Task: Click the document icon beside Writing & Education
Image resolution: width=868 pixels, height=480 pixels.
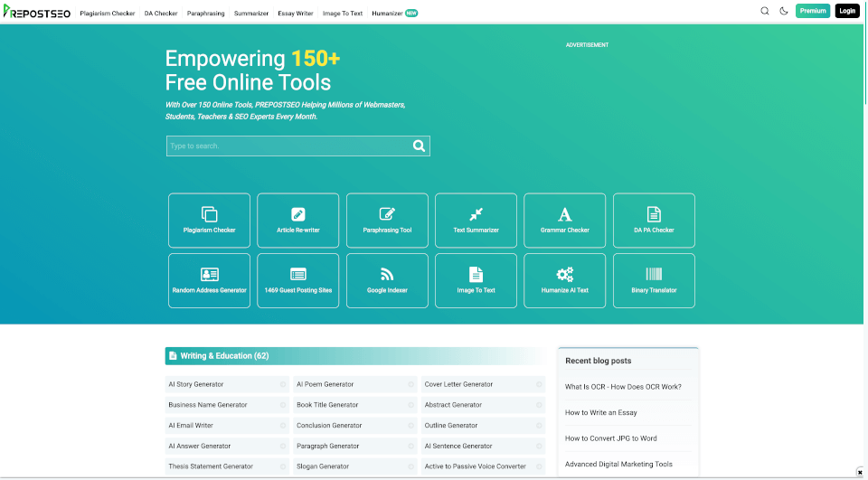Action: 173,355
